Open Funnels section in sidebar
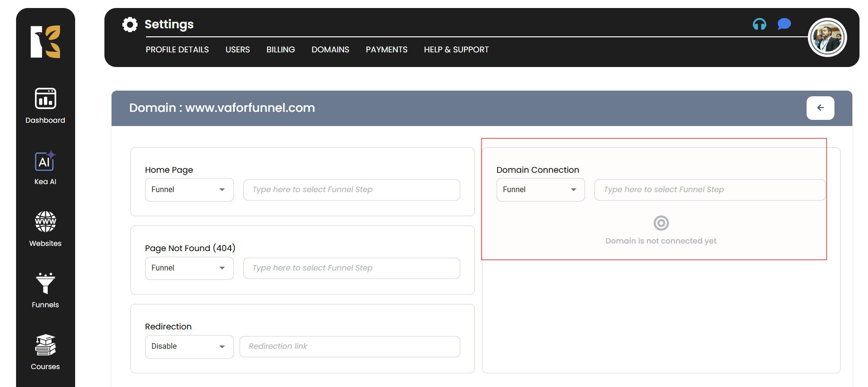 point(45,290)
